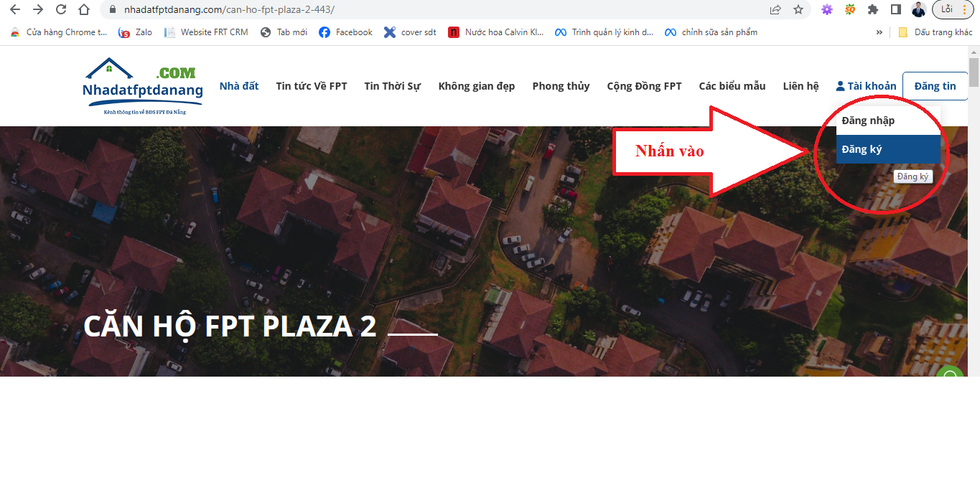Viewport: 980px width, 495px height.
Task: Choose Đăng ký from the account menu
Action: (888, 149)
